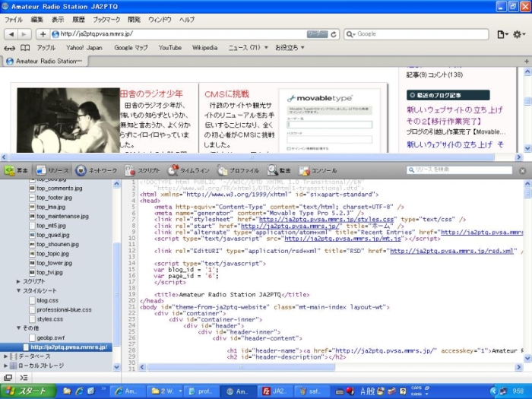Open the Scripts (スクリプト) inspector tab
Viewport: 532px width, 399px height.
tap(142, 170)
